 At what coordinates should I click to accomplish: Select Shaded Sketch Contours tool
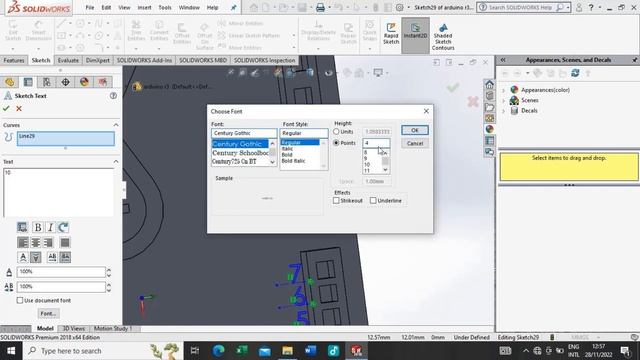pos(442,37)
